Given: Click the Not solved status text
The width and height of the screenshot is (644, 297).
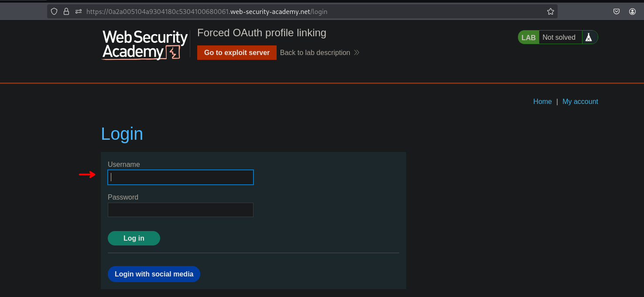Looking at the screenshot, I should (x=559, y=38).
